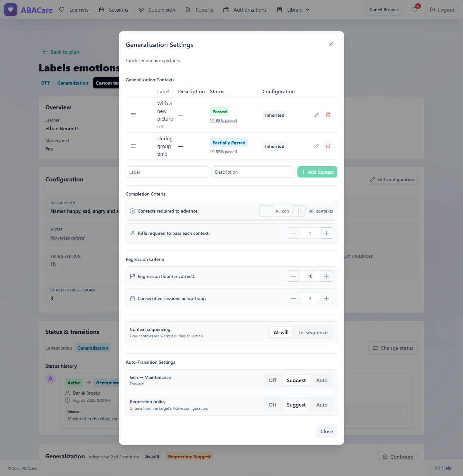Go to Sessions page
Viewport: 463px width, 476px height.
pyautogui.click(x=113, y=10)
